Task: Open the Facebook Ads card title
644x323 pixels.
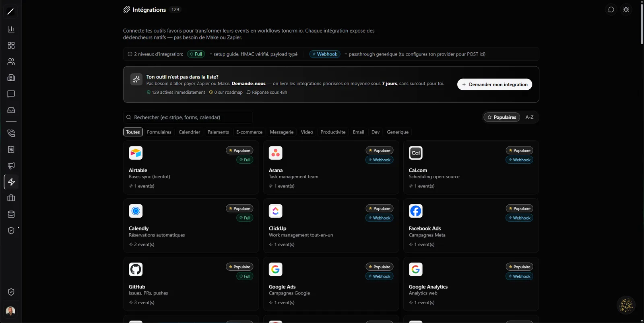Action: pyautogui.click(x=425, y=228)
